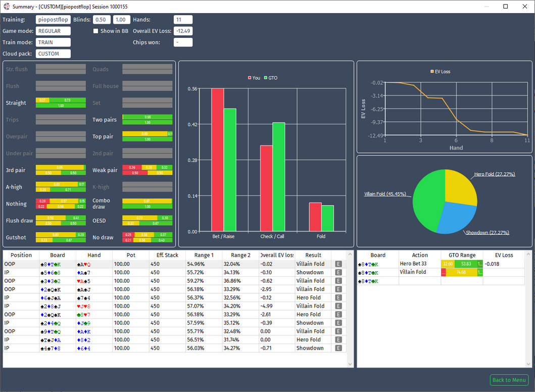
Task: Click the Training field showing piopostflop
Action: (x=53, y=20)
